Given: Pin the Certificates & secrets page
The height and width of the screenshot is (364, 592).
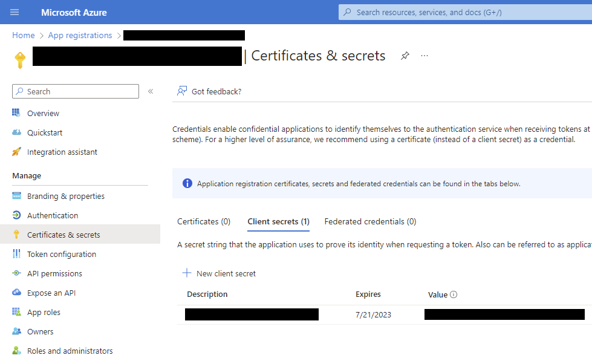Looking at the screenshot, I should pyautogui.click(x=405, y=56).
